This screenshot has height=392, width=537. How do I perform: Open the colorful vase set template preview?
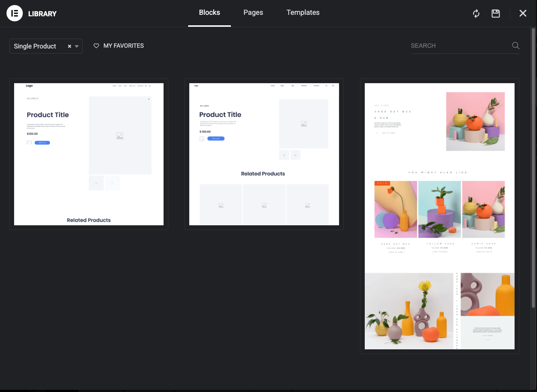point(439,216)
